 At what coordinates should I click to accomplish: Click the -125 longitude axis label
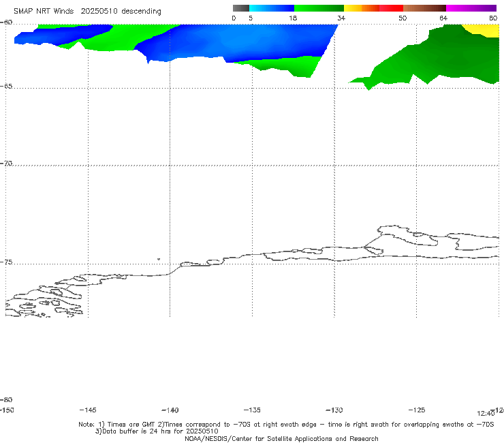pyautogui.click(x=417, y=410)
